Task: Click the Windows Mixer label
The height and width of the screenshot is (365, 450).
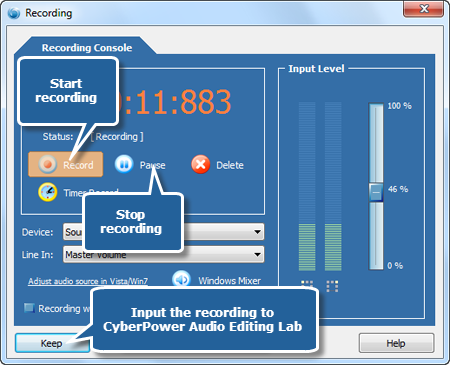Action: coord(230,281)
